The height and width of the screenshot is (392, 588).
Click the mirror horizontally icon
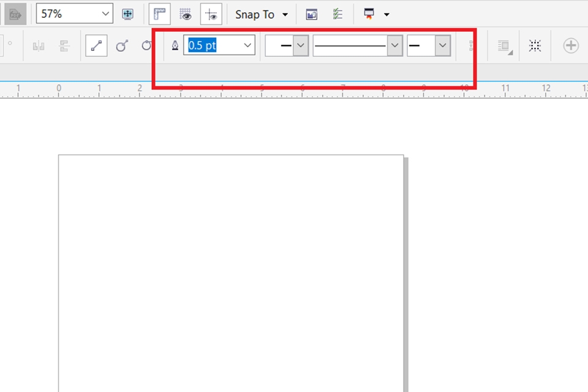[39, 46]
